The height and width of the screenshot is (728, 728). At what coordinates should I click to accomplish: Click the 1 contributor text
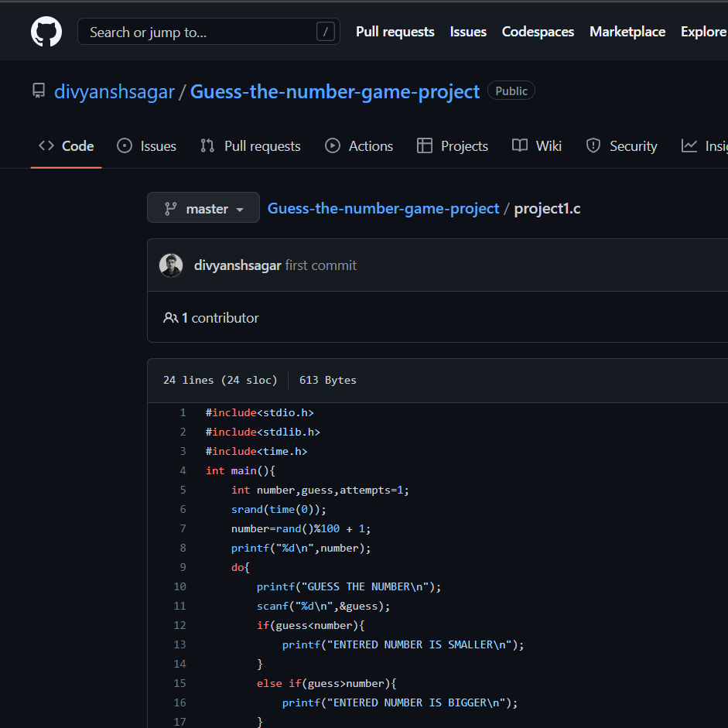click(220, 317)
